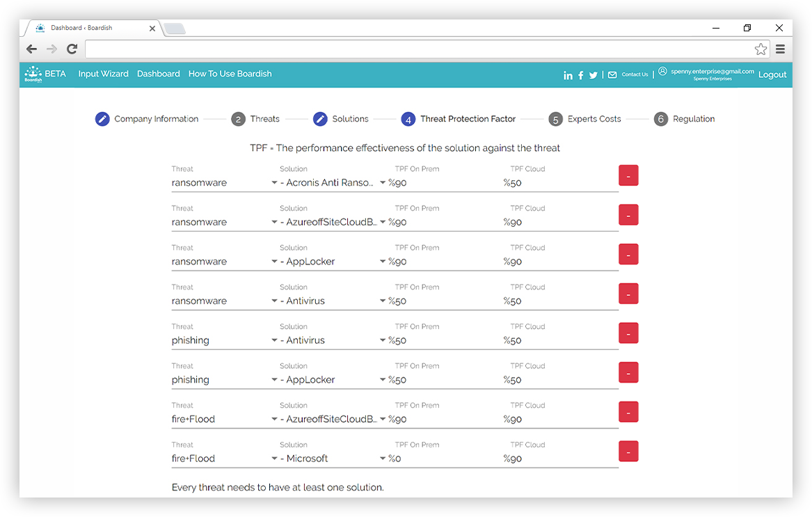This screenshot has width=812, height=517.
Task: Remove the fire+Flood AzureoffSiteCloudB row
Action: coord(628,412)
